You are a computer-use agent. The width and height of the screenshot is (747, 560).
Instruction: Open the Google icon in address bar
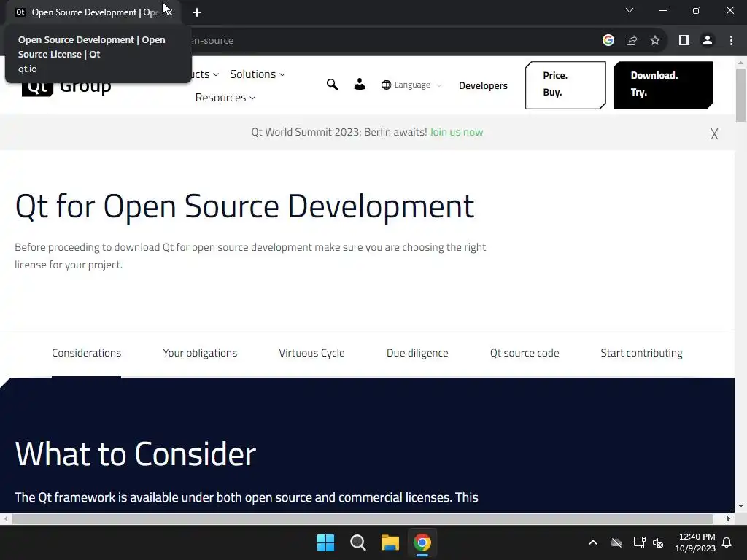(x=608, y=41)
